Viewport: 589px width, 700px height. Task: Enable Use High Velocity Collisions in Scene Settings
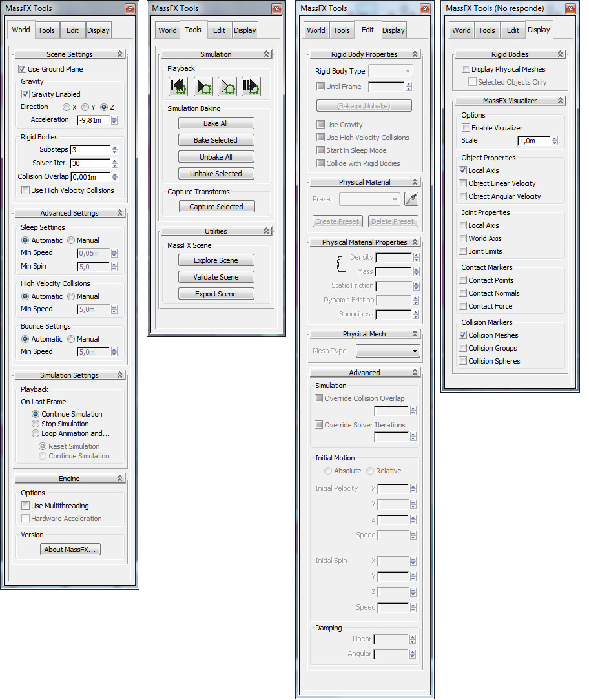point(25,190)
